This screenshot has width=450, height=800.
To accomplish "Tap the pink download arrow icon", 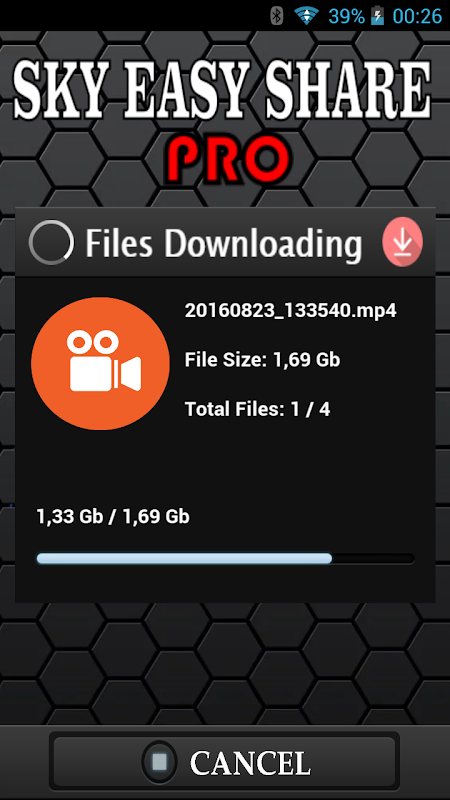I will (x=403, y=242).
